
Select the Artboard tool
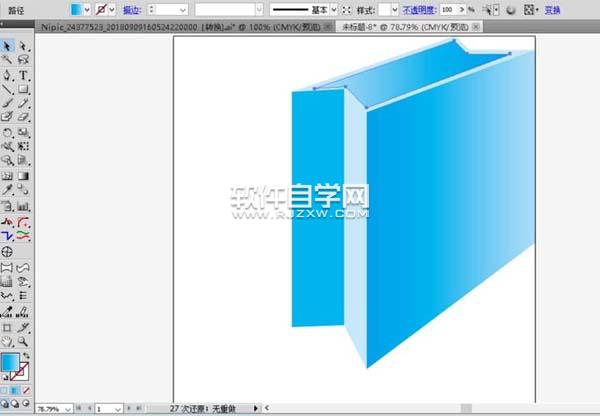7,328
